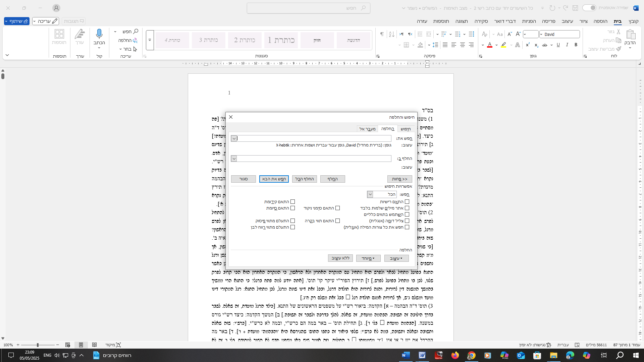The height and width of the screenshot is (362, 644).
Task: Click the Sort icon in paragraph group
Action: [x=391, y=34]
